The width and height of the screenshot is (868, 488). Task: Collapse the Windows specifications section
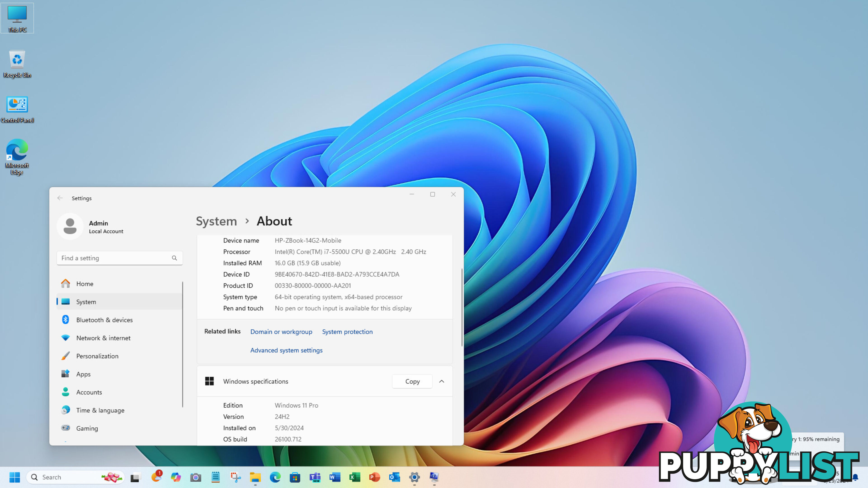pos(441,381)
